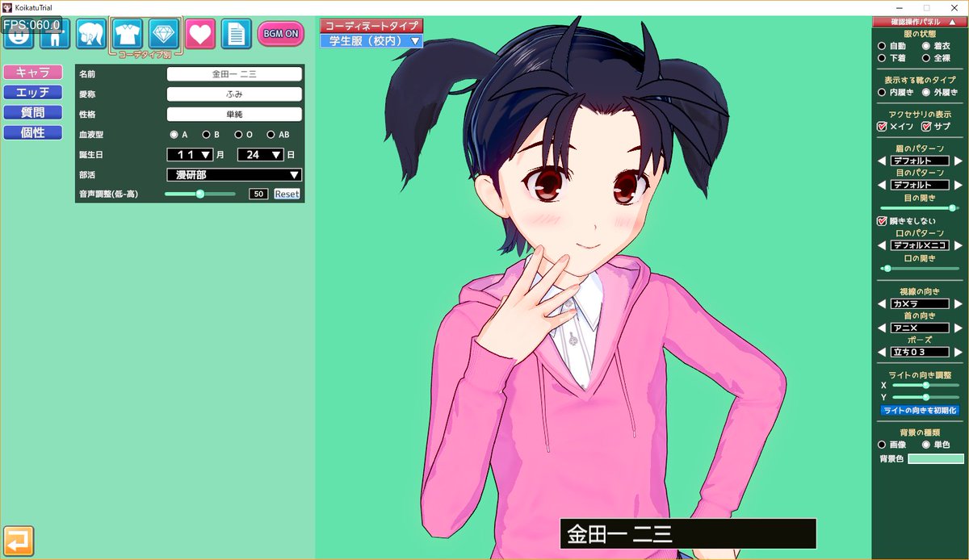Set clothing state to 下着

883,58
